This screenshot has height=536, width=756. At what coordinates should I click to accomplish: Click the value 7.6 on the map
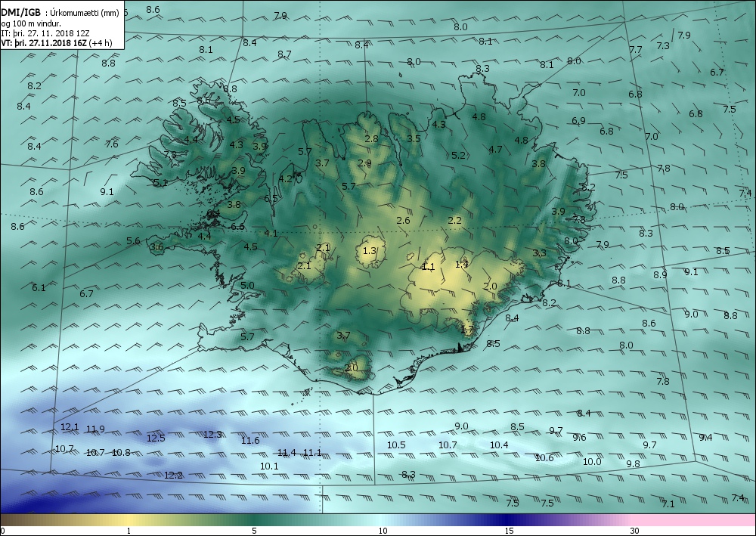(111, 144)
